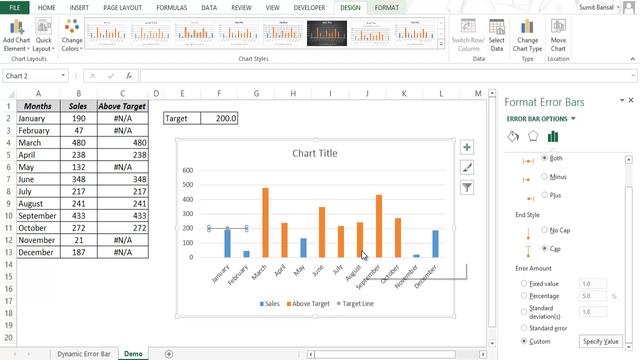Click Above Target legend entry
The width and height of the screenshot is (640, 360).
coord(308,304)
